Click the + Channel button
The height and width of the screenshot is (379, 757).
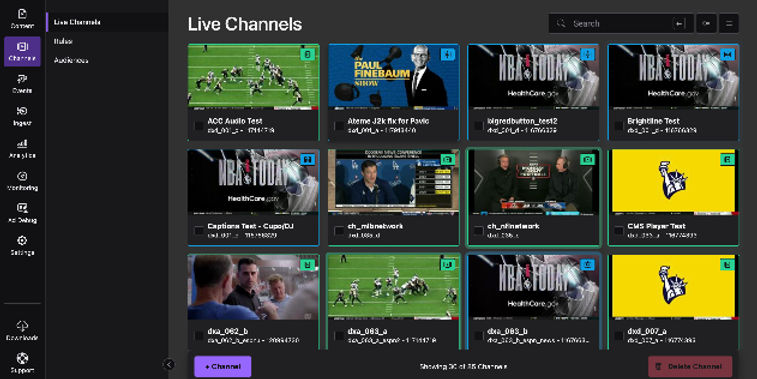tap(223, 366)
